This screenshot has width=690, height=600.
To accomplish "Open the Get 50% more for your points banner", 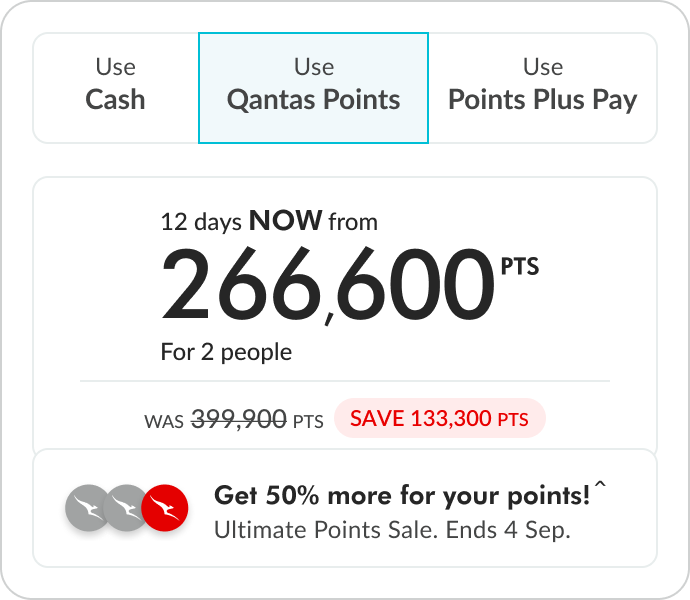I will click(345, 508).
